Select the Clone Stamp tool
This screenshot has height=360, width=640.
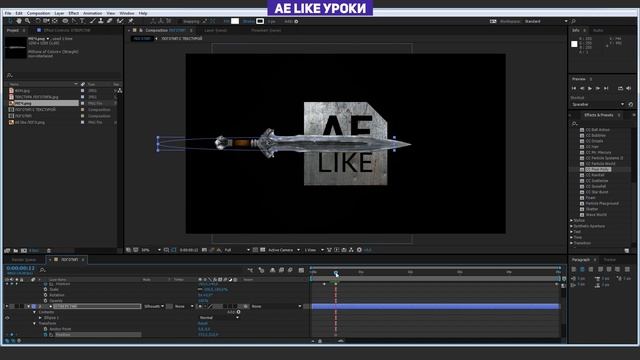pyautogui.click(x=100, y=21)
